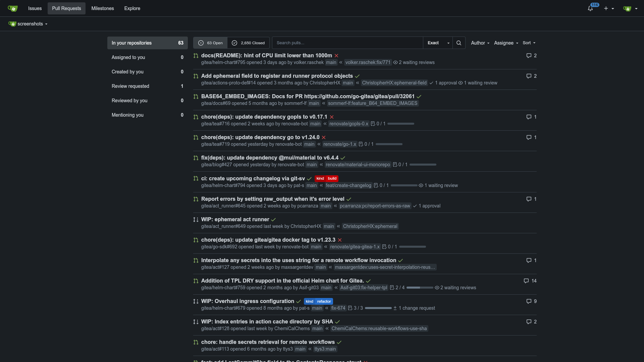Expand the Assignee filter dropdown
This screenshot has width=644, height=362.
coord(505,43)
